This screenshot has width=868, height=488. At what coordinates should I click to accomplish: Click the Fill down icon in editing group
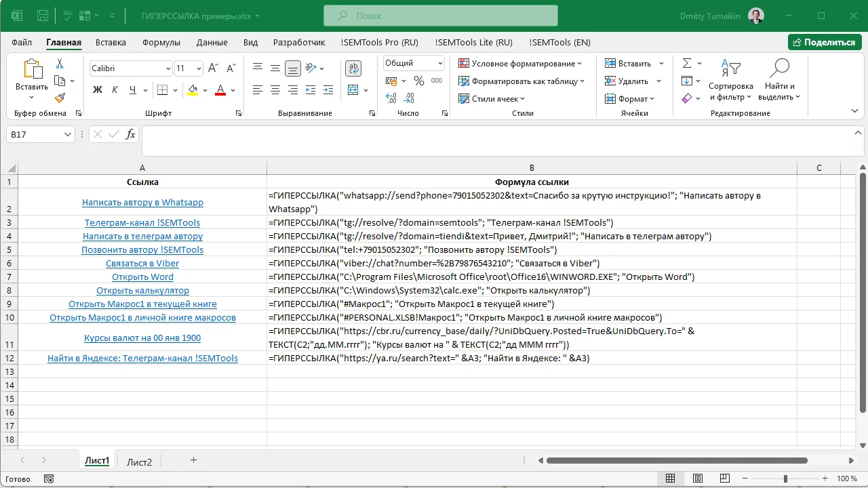pos(687,81)
